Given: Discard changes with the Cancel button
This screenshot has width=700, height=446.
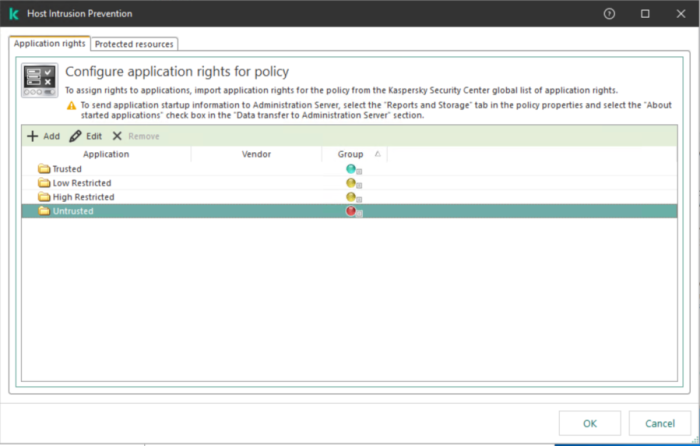Looking at the screenshot, I should 660,423.
